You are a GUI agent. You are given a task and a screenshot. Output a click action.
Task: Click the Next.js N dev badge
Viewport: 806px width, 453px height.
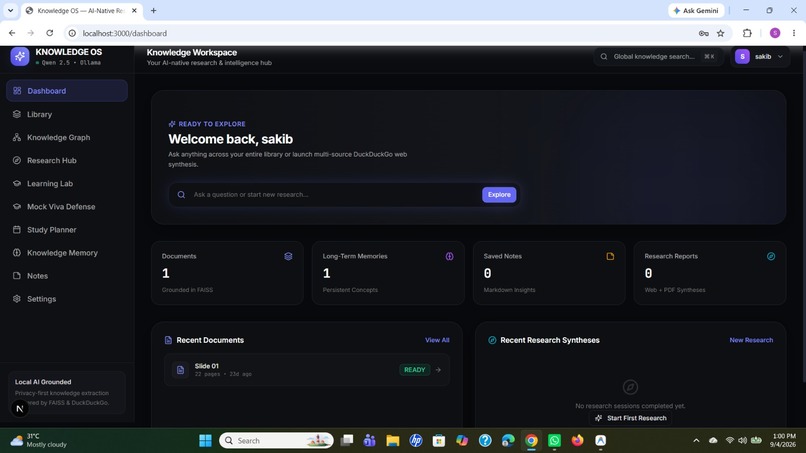click(x=20, y=409)
